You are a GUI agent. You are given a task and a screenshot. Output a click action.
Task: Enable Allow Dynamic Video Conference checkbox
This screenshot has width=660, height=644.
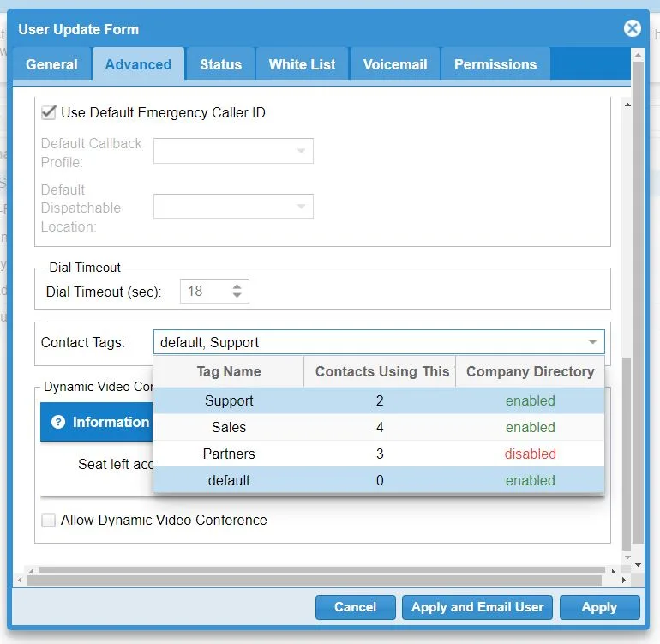coord(48,520)
